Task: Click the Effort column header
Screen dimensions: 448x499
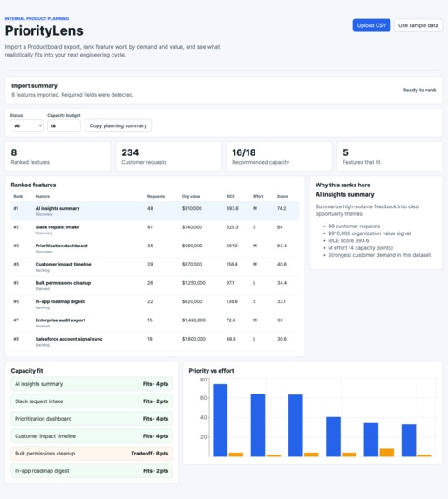Action: (x=258, y=196)
